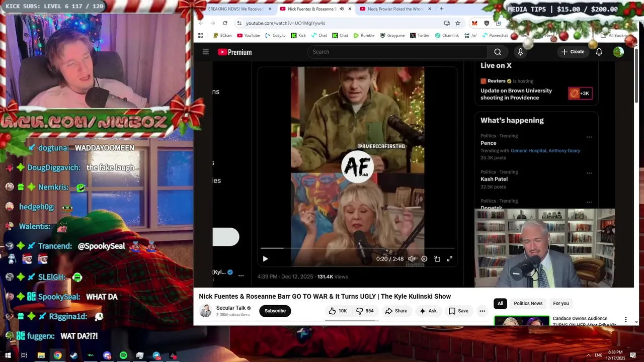The image size is (644, 362).
Task: Open the YouTube guide hamburger menu
Action: point(205,52)
